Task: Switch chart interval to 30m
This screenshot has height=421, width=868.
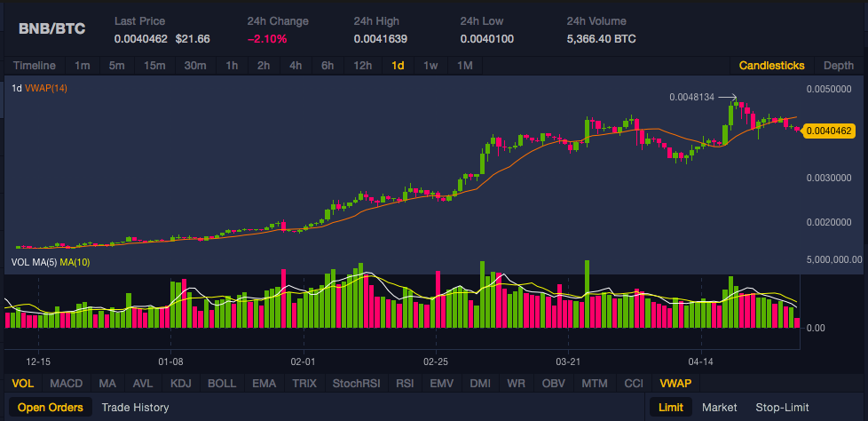Action: [195, 66]
